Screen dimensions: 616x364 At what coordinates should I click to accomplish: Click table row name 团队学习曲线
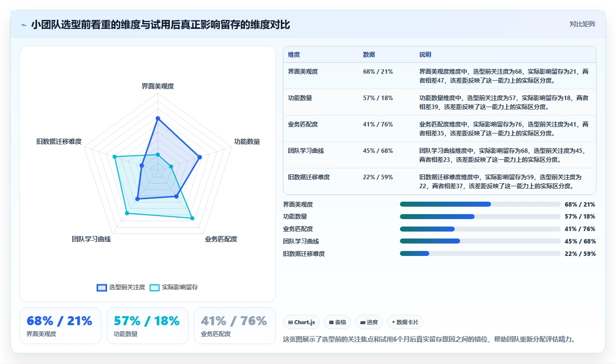tap(306, 151)
